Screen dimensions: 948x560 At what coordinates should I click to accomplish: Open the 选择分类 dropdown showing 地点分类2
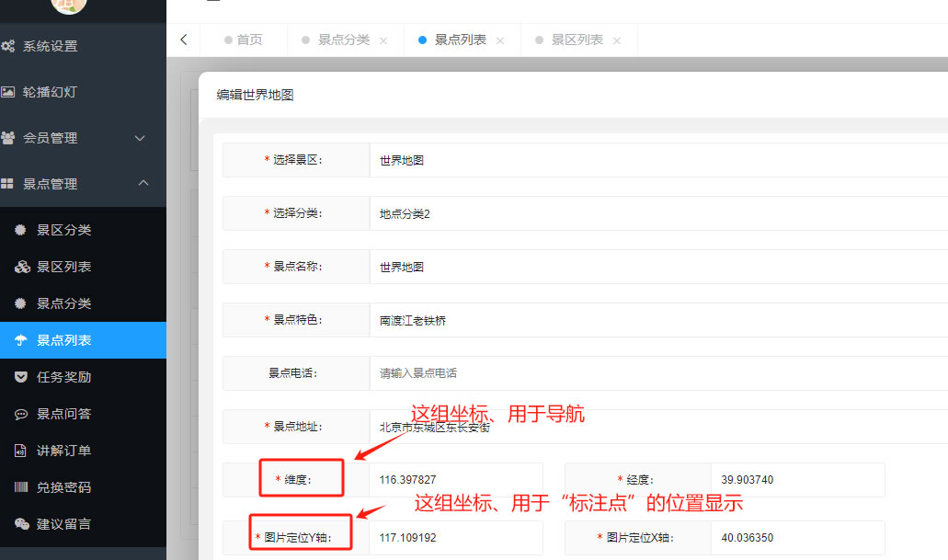point(657,213)
